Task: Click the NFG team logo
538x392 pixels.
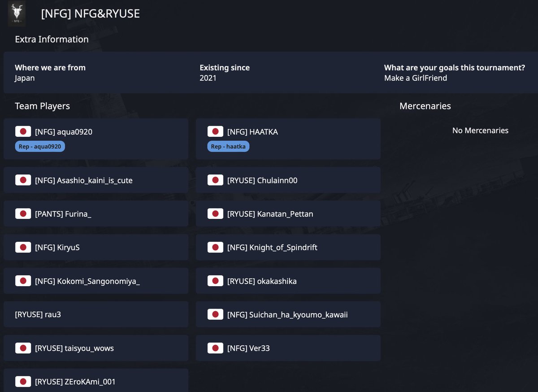Action: (x=17, y=14)
